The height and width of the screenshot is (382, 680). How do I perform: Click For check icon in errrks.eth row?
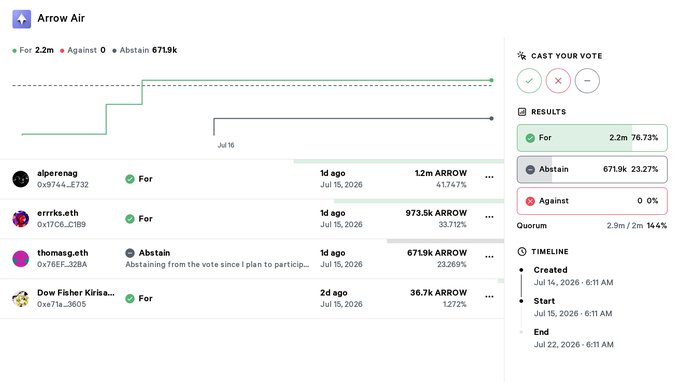pos(130,219)
